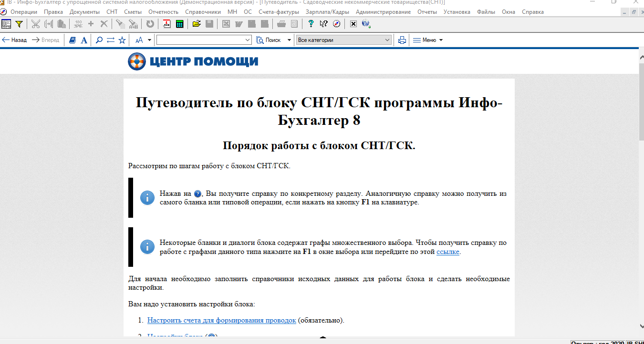Click the inline blue question mark icon in the text
644x344 pixels.
(x=197, y=194)
